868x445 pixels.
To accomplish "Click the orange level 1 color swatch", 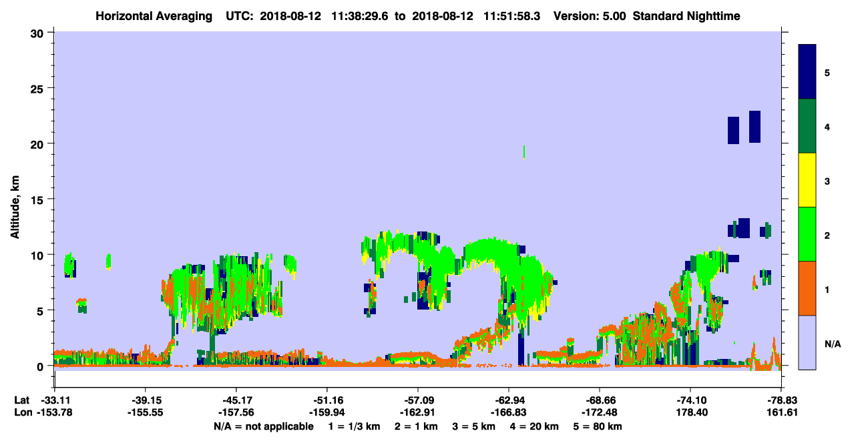I will (807, 288).
